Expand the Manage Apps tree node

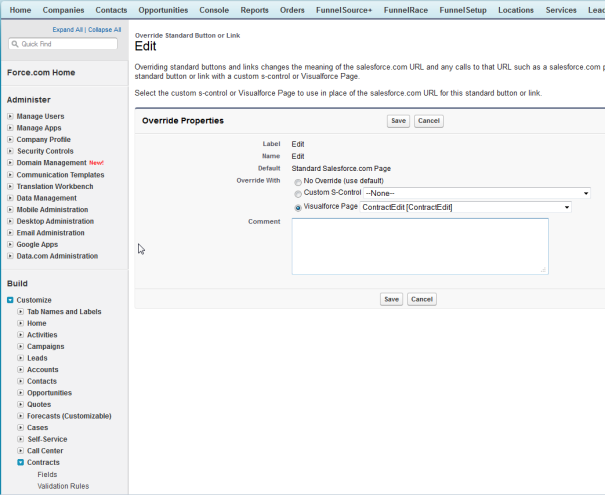[10, 128]
